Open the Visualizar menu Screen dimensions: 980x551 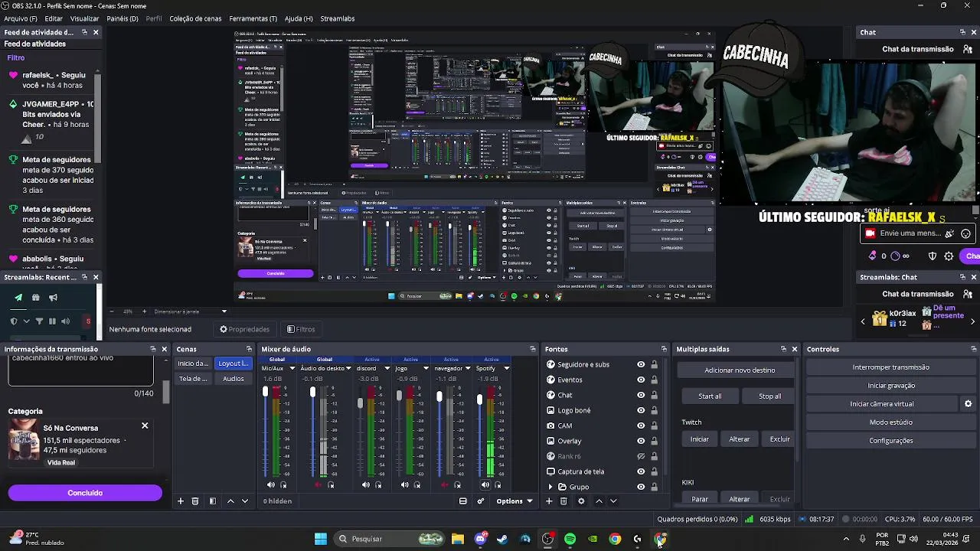pyautogui.click(x=84, y=18)
